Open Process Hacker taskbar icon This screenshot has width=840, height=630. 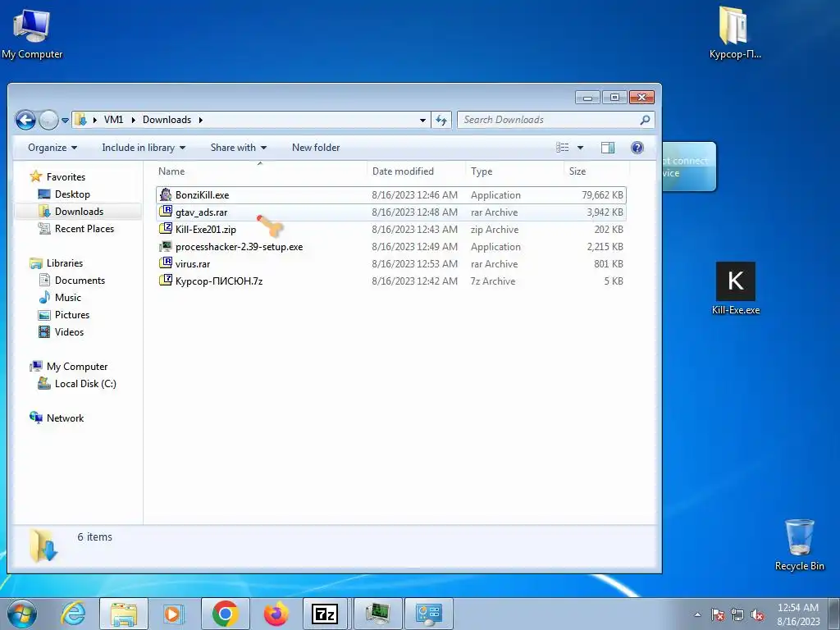(377, 614)
